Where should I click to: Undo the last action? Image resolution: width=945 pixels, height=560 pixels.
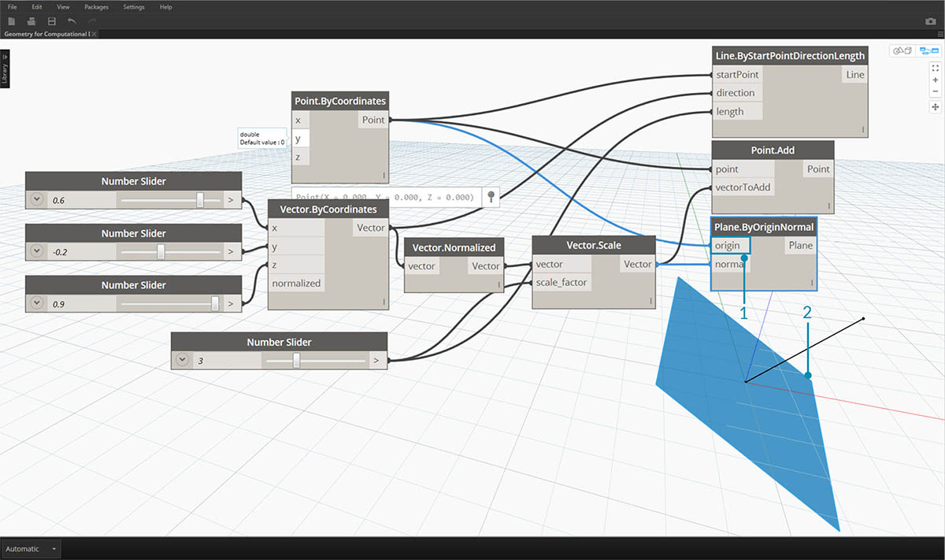tap(72, 21)
